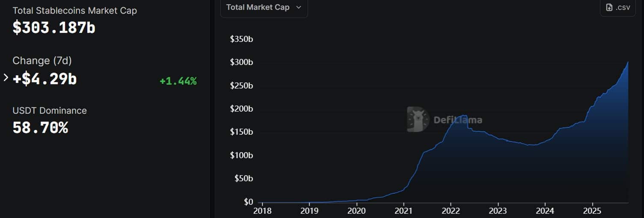644x218 pixels.
Task: Click the 2022 label on the time axis
Action: (451, 210)
